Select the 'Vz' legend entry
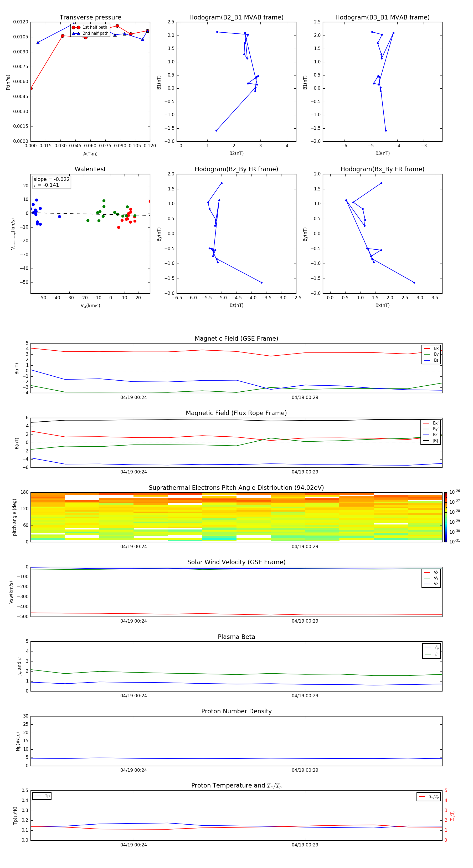The image size is (473, 868). (x=431, y=584)
